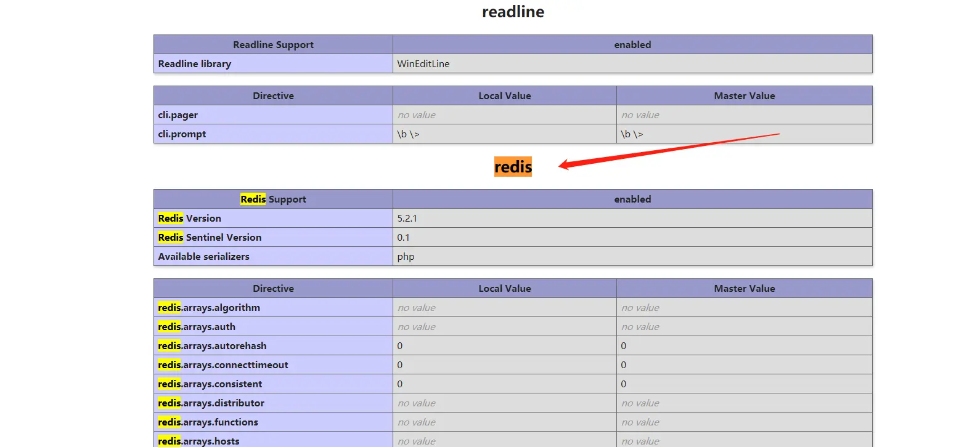
Task: Click the Redis Sentinel Version label
Action: 210,237
